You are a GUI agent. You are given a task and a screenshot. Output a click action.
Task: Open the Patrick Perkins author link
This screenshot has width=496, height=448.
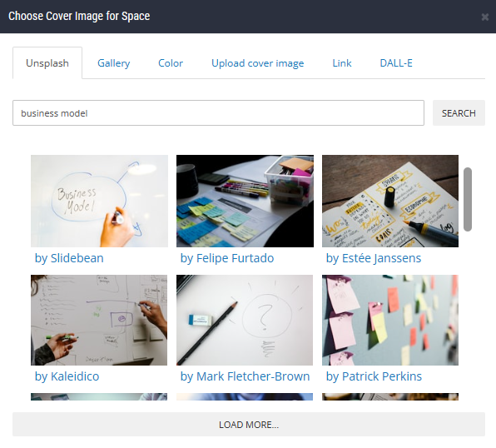click(374, 376)
